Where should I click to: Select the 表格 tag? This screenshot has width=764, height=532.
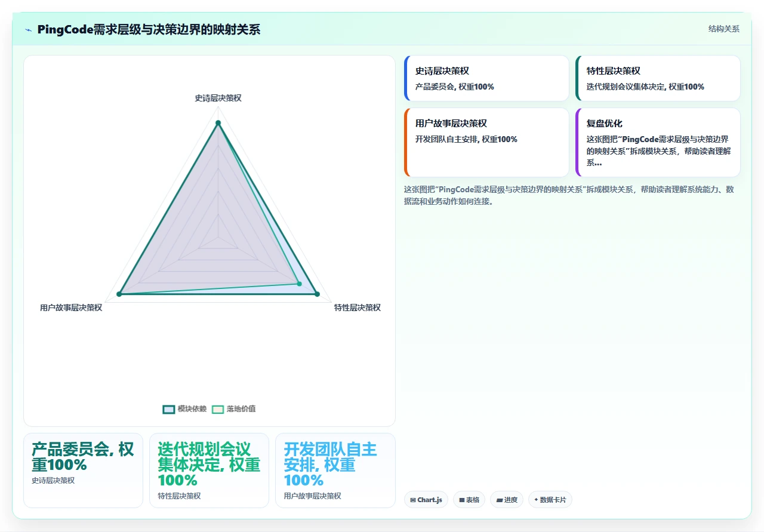pos(469,500)
